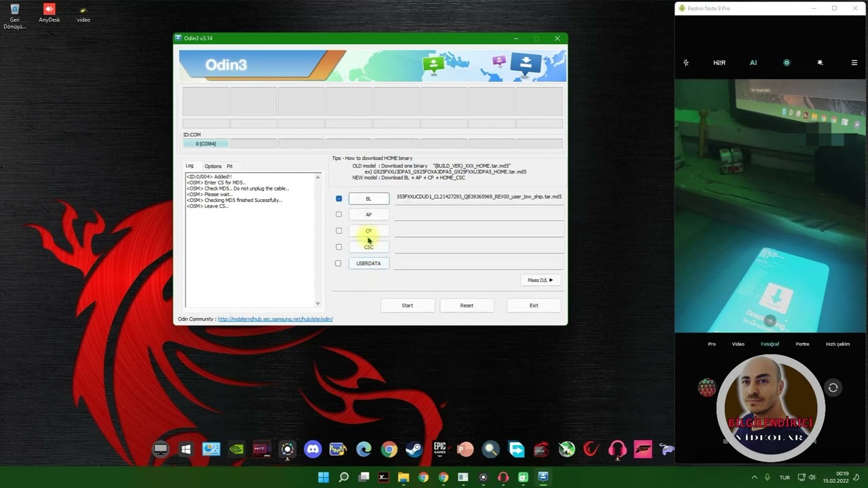Open the pink headphones dock icon

pos(617,449)
